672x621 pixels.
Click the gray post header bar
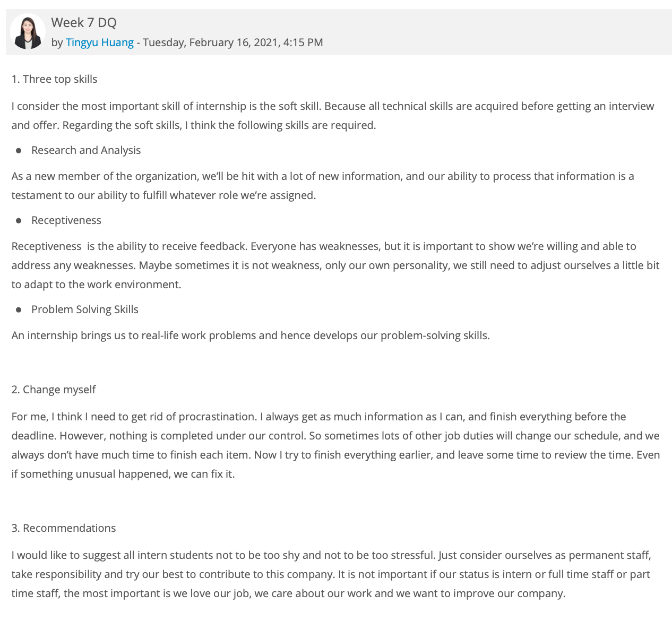point(339,32)
